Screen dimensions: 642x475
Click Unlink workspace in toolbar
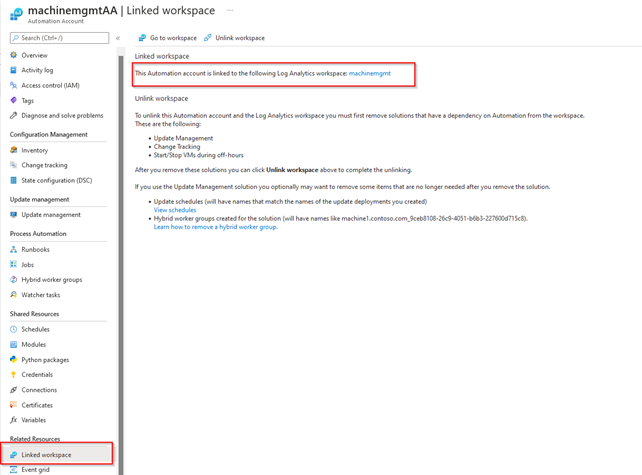click(235, 38)
